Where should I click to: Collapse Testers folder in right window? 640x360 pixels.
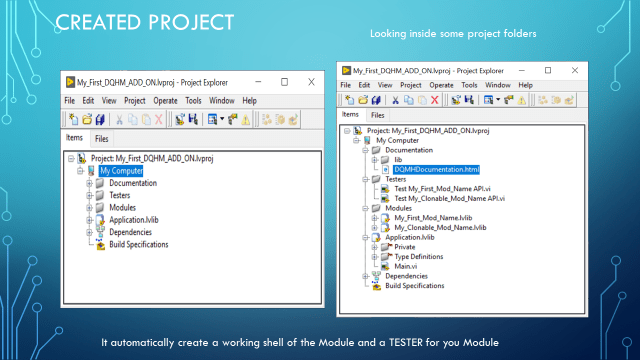[x=365, y=179]
